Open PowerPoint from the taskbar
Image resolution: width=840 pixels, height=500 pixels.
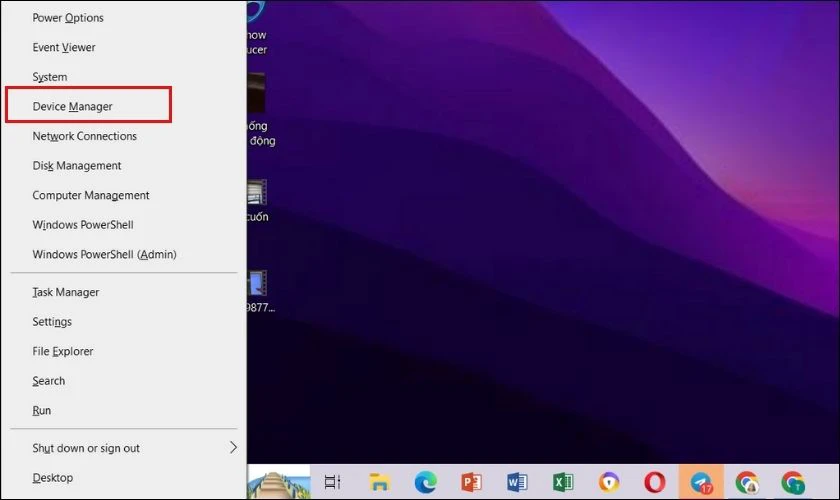(x=471, y=482)
